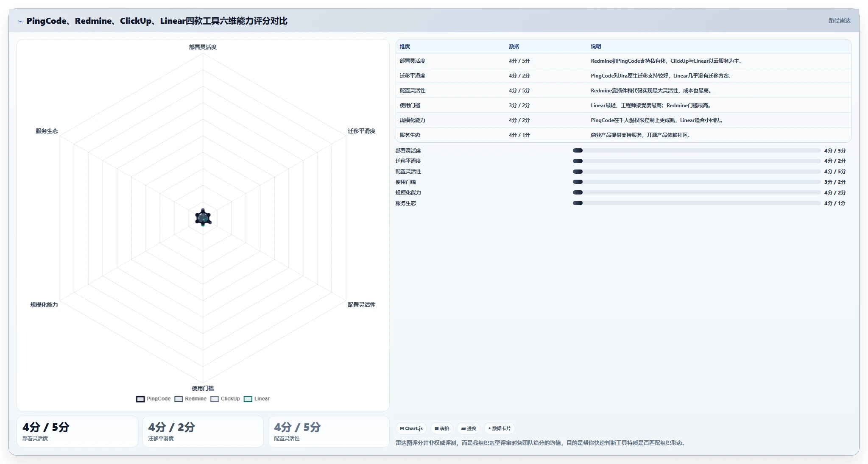Click the 进度 tag
Viewport: 868px width, 464px height.
(x=469, y=428)
